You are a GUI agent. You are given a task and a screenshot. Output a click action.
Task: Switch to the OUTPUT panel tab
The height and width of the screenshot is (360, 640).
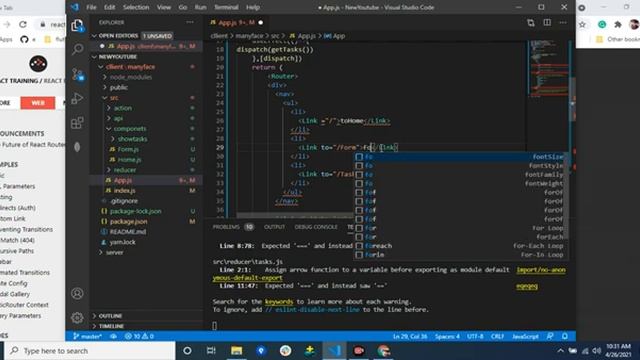point(274,227)
